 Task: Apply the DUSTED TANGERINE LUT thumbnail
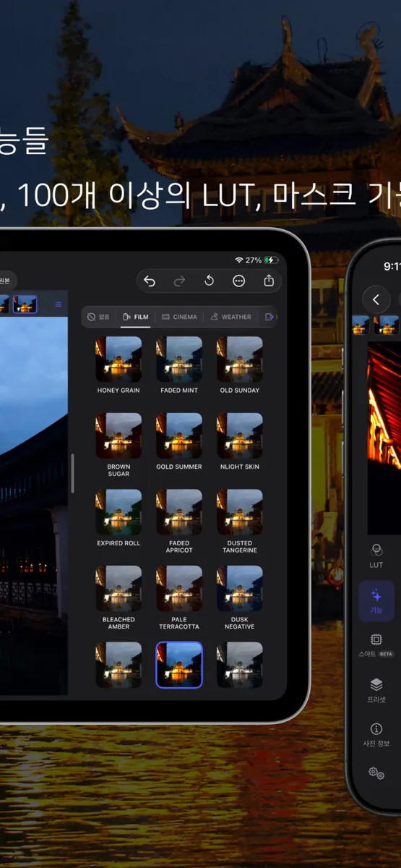pyautogui.click(x=240, y=512)
